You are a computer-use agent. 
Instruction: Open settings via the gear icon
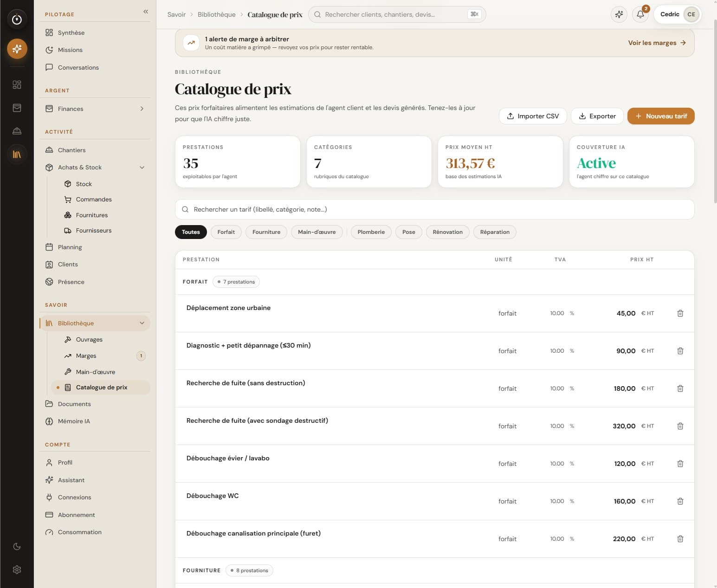pos(17,569)
